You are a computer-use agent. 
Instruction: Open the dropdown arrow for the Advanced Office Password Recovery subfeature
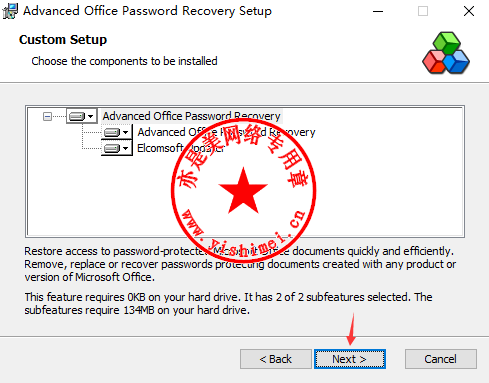click(x=125, y=132)
